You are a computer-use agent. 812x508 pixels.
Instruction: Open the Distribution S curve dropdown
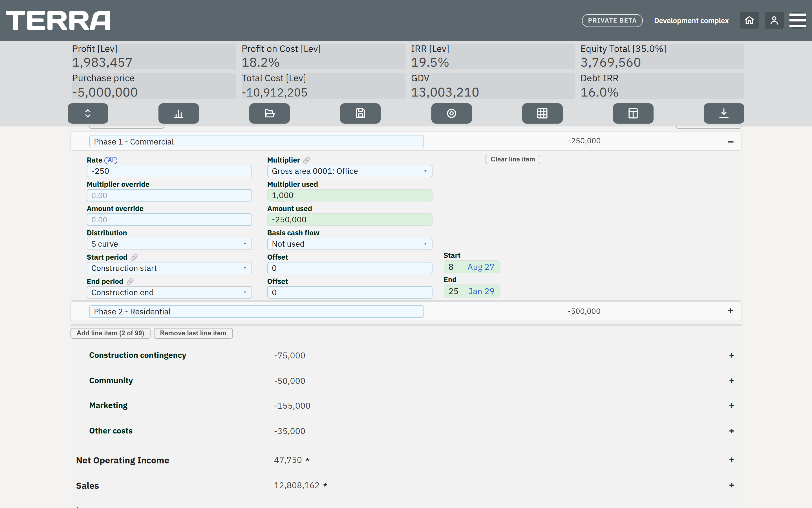(169, 244)
